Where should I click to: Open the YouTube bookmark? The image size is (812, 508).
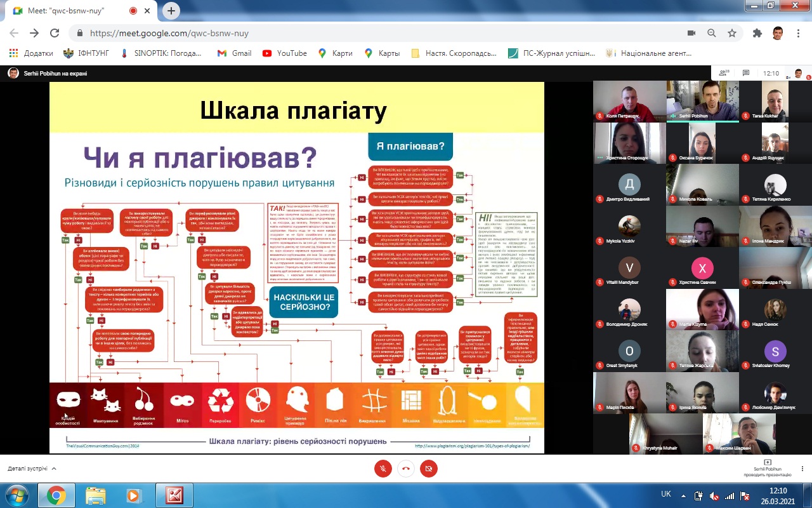[x=285, y=53]
